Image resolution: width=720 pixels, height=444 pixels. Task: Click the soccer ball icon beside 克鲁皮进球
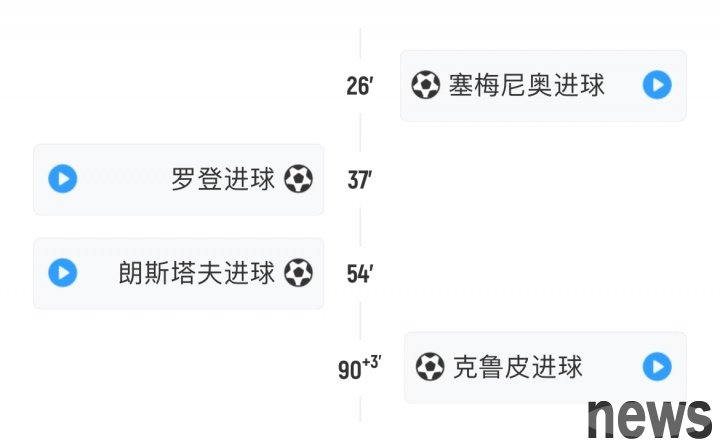pos(430,367)
